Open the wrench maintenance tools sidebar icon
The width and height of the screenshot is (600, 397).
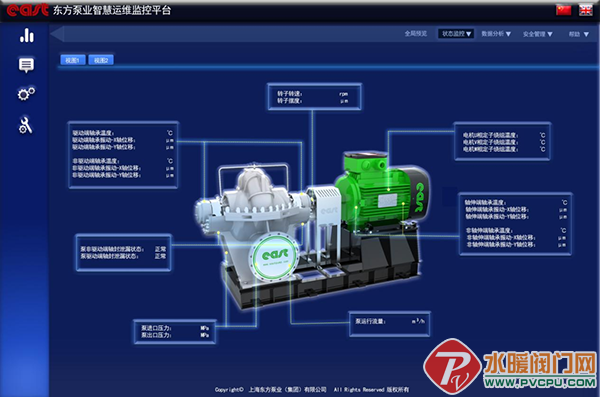(x=26, y=125)
